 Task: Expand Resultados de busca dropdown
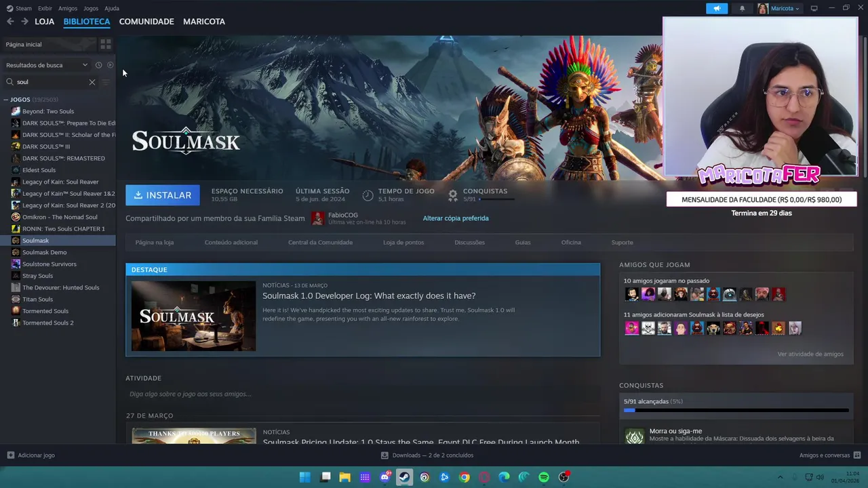[47, 65]
